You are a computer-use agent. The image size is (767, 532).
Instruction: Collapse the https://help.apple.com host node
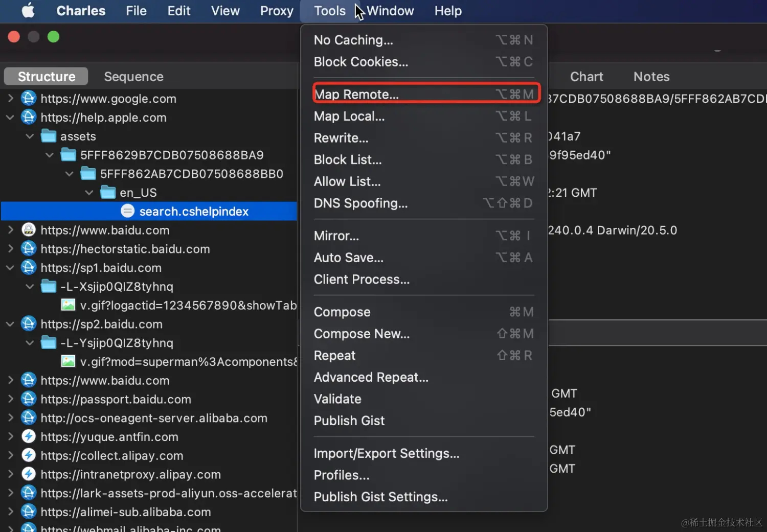pyautogui.click(x=10, y=117)
